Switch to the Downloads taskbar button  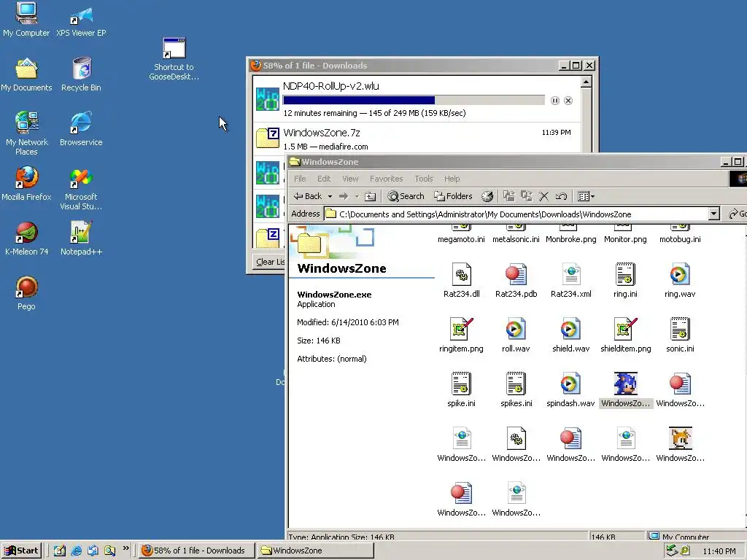pyautogui.click(x=196, y=551)
